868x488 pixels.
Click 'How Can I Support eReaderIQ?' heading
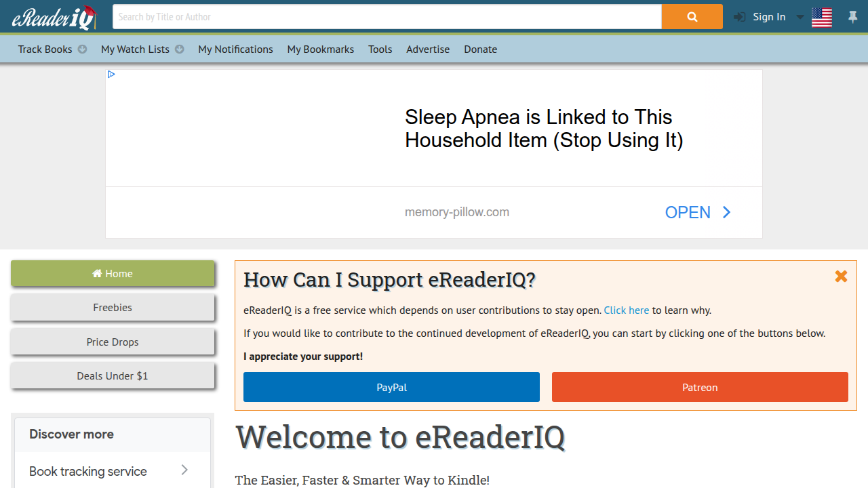point(389,279)
